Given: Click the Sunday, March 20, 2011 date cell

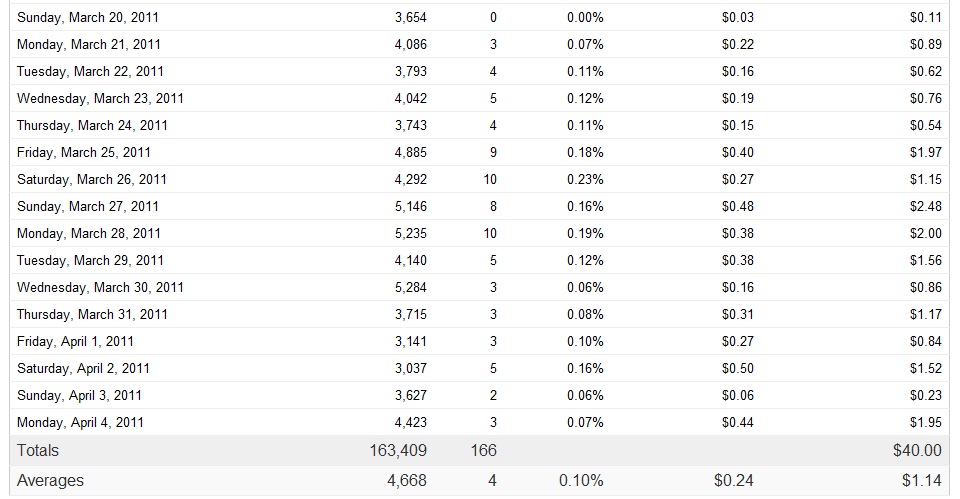Looking at the screenshot, I should coord(88,18).
